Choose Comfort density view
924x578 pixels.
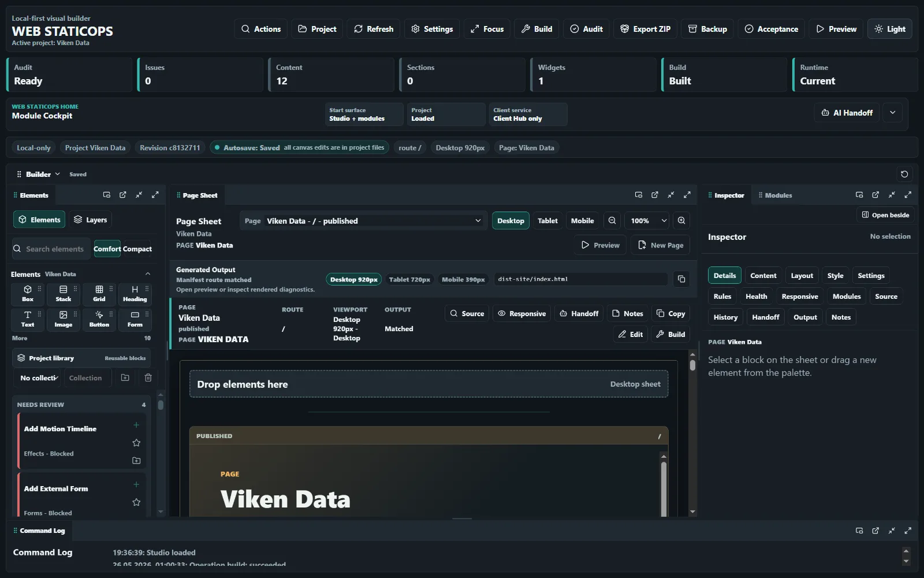point(107,249)
